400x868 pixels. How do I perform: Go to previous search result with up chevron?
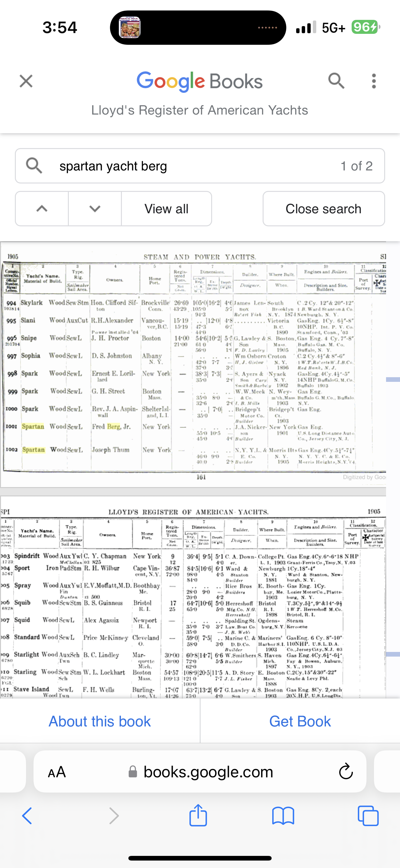[x=42, y=209]
